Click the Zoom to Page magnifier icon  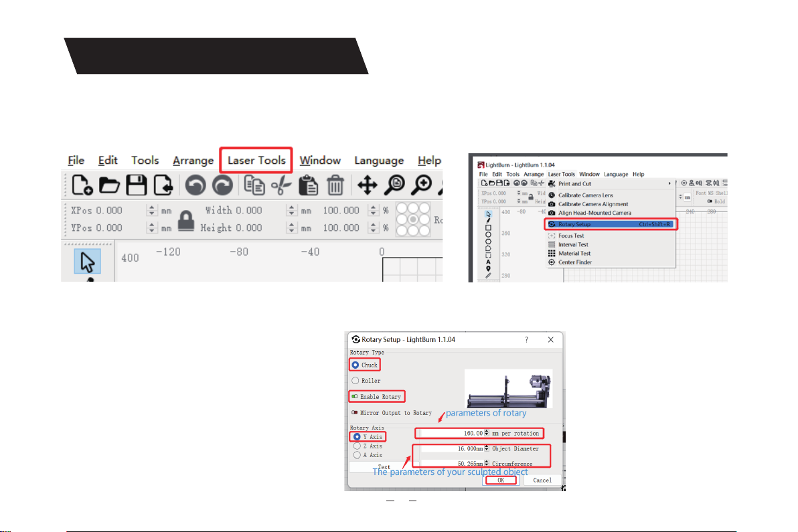pos(394,185)
